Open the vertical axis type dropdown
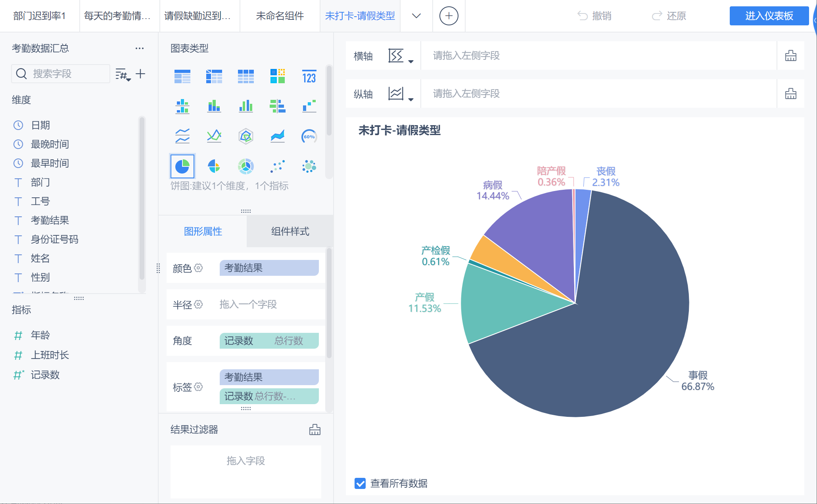817x504 pixels. [x=401, y=94]
